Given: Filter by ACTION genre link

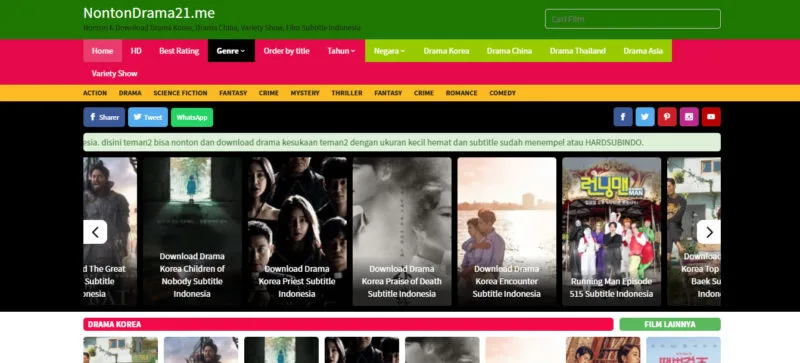Looking at the screenshot, I should 95,93.
